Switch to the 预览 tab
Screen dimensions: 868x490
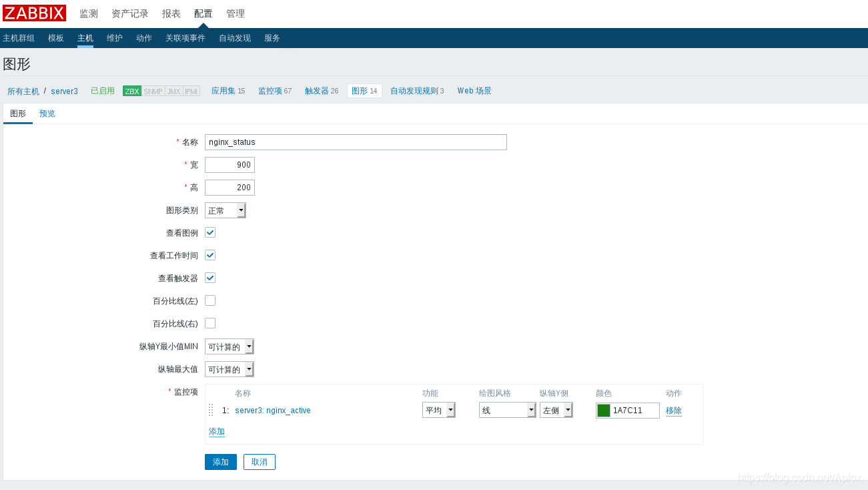click(47, 113)
